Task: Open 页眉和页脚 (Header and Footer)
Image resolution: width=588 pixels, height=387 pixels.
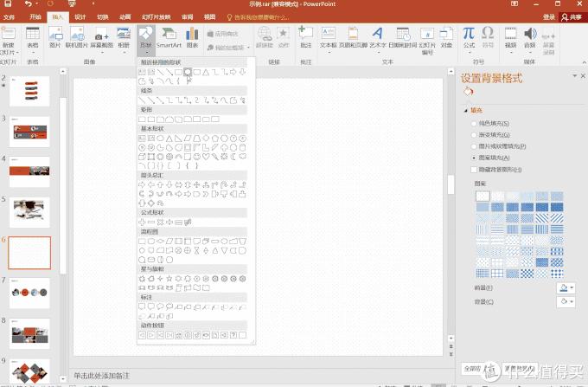Action: [353, 38]
